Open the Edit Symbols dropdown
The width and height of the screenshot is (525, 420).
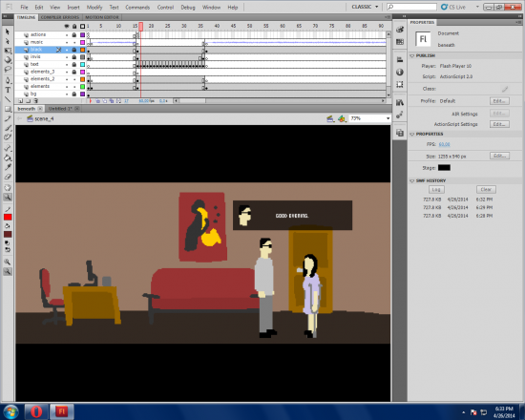(x=342, y=118)
